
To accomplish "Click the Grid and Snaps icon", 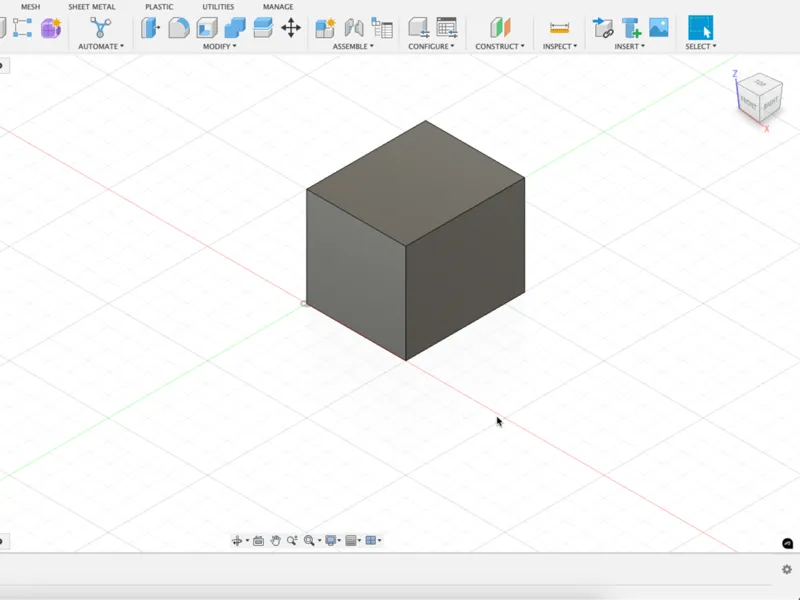I will click(351, 541).
